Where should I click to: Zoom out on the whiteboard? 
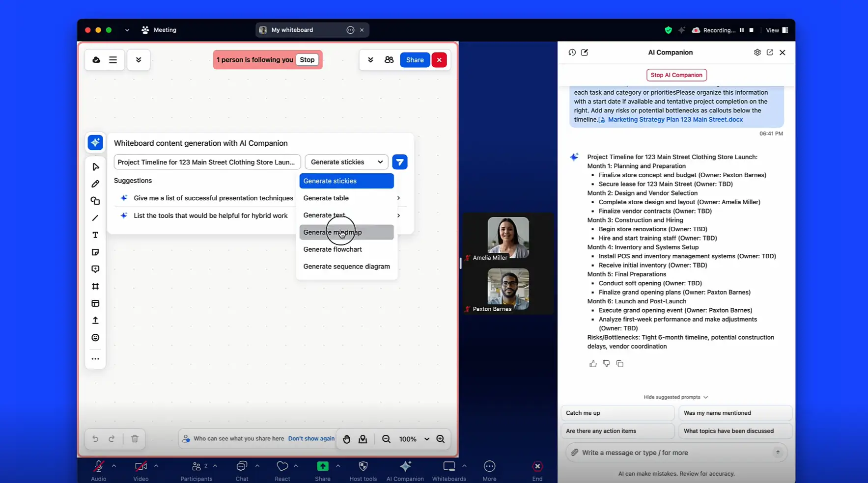point(386,439)
